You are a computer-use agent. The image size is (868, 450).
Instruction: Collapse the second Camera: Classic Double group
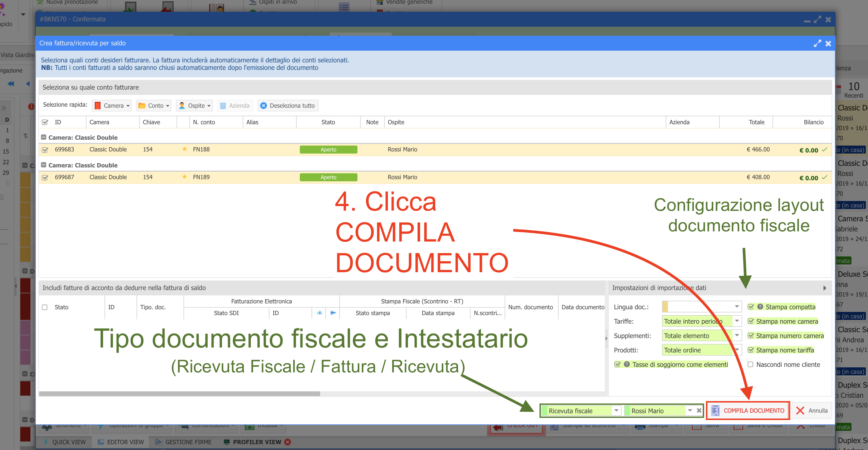43,165
